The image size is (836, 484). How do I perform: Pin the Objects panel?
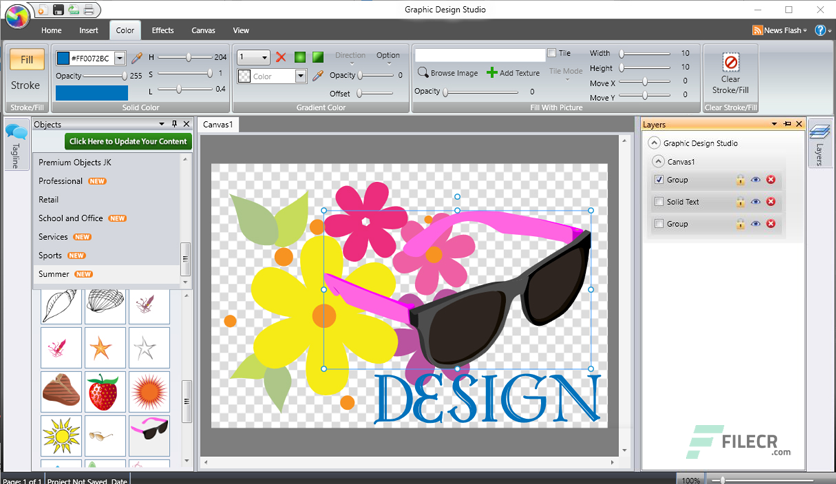[174, 124]
